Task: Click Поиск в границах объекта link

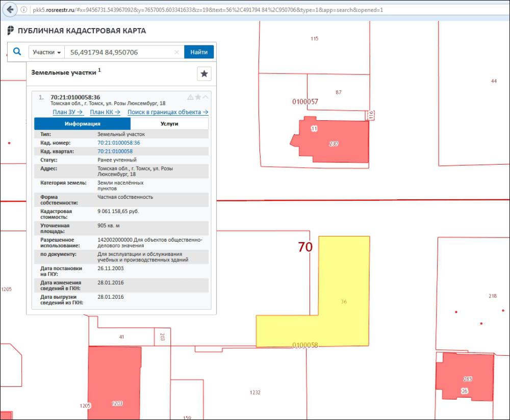Action: 168,112
